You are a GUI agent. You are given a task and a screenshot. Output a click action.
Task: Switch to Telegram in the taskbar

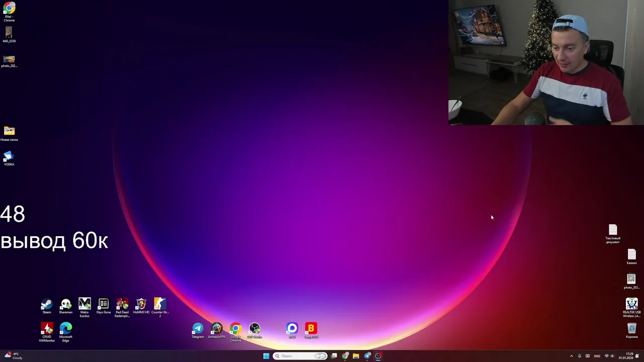coord(367,356)
